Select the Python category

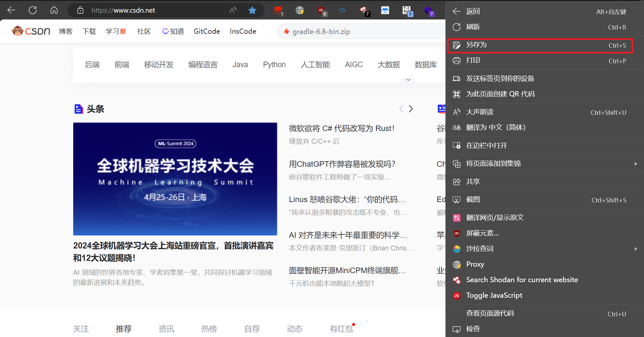pyautogui.click(x=274, y=65)
